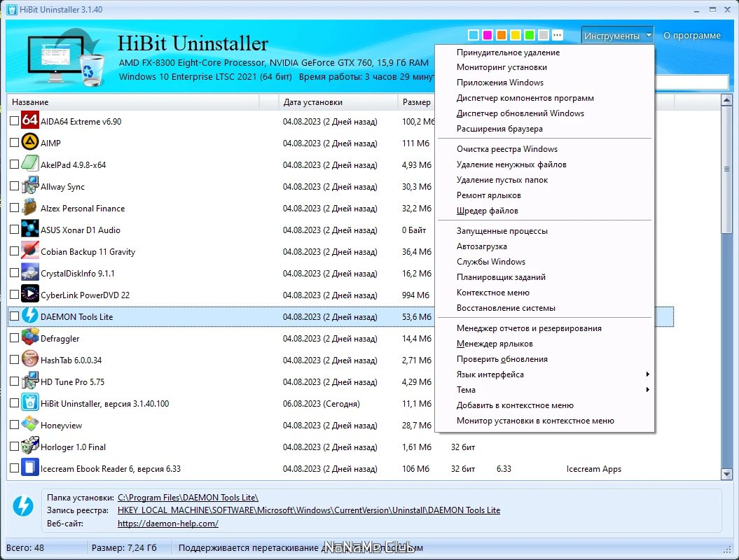
Task: Collapse the Инструменты dropdown button
Action: pos(617,35)
